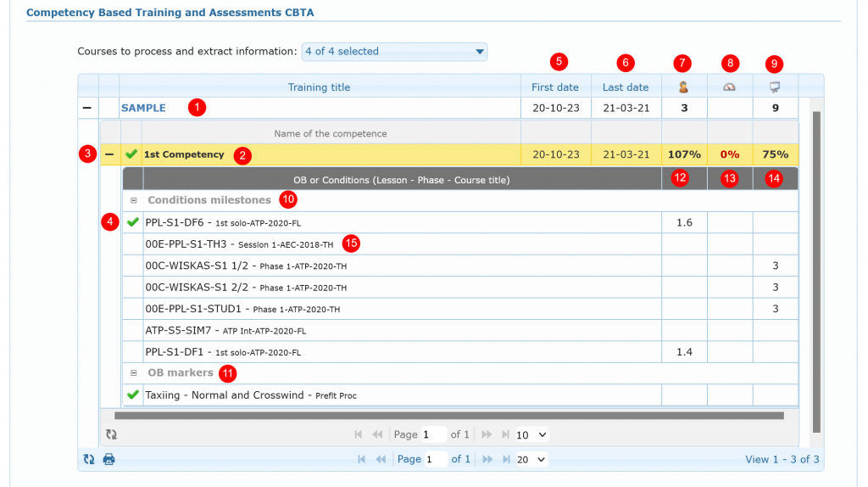The height and width of the screenshot is (487, 868).
Task: Click green checkmark on 1st Competency row
Action: click(131, 154)
